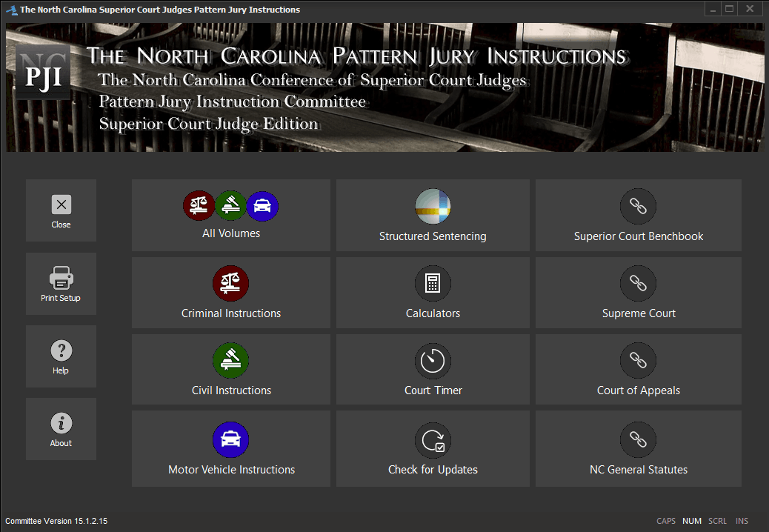Click the red scales icon in All Volumes
The image size is (769, 532).
pyautogui.click(x=199, y=206)
